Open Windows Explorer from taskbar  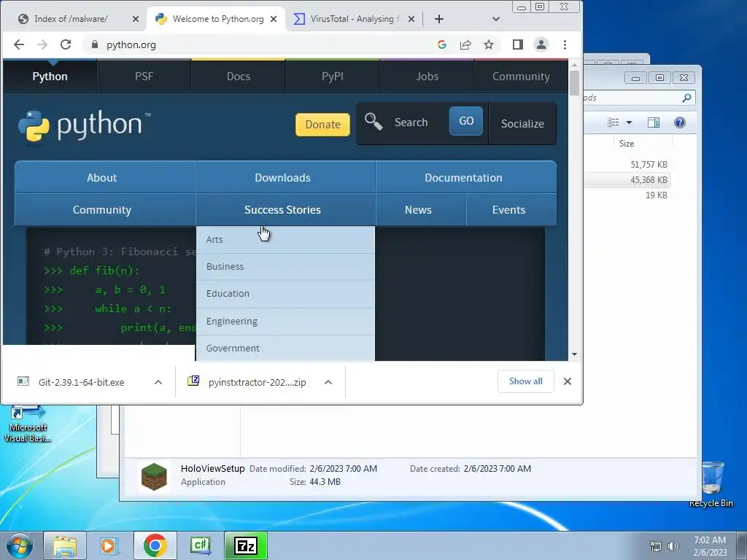65,545
